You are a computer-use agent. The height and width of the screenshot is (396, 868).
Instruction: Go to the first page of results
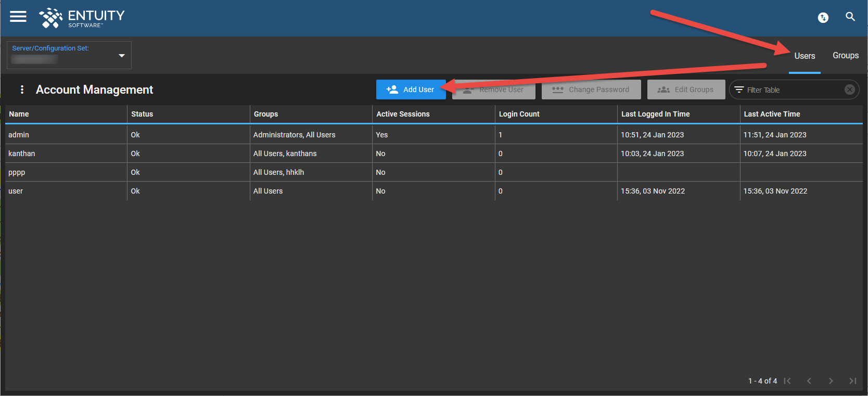787,381
